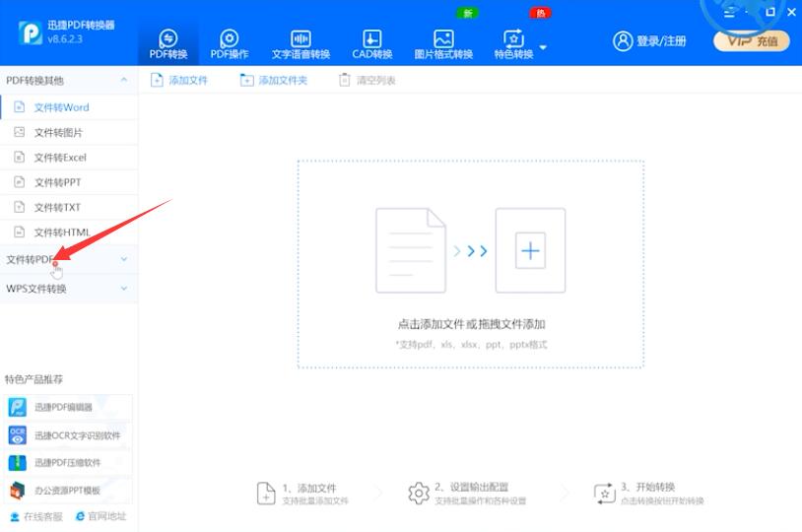Open 迅捷PDF压缩软件 recommended product

[68, 462]
